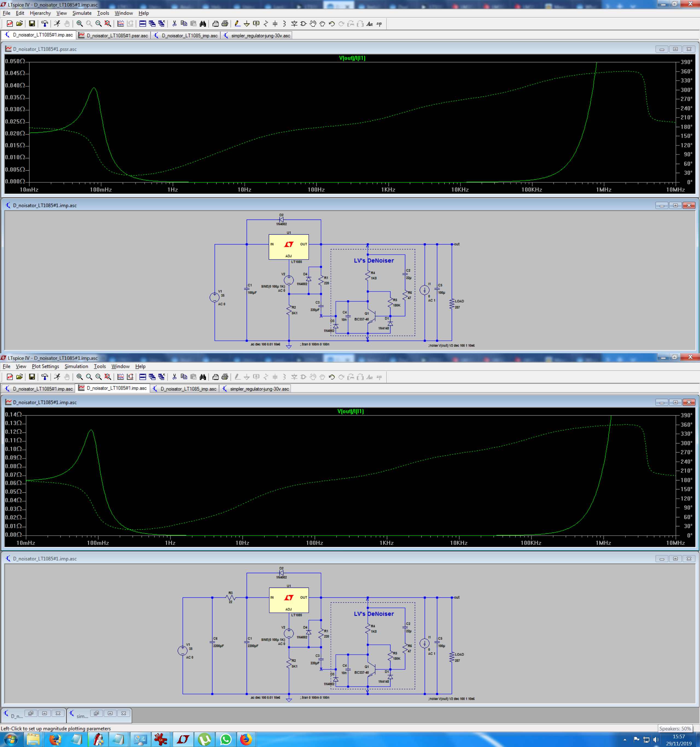Click Run icon in top LTspice window toolbar
This screenshot has height=747, width=700.
click(57, 24)
